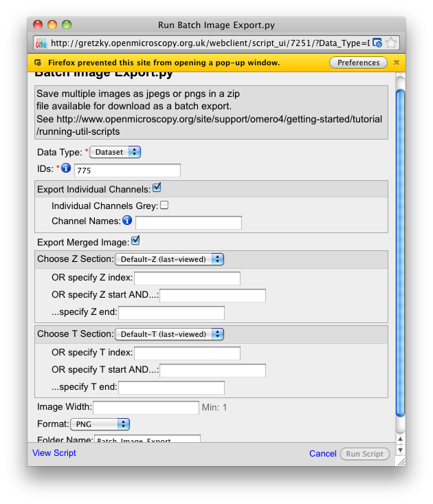Focus the OR specify T start field
Screen dimensions: 433x504
click(212, 371)
